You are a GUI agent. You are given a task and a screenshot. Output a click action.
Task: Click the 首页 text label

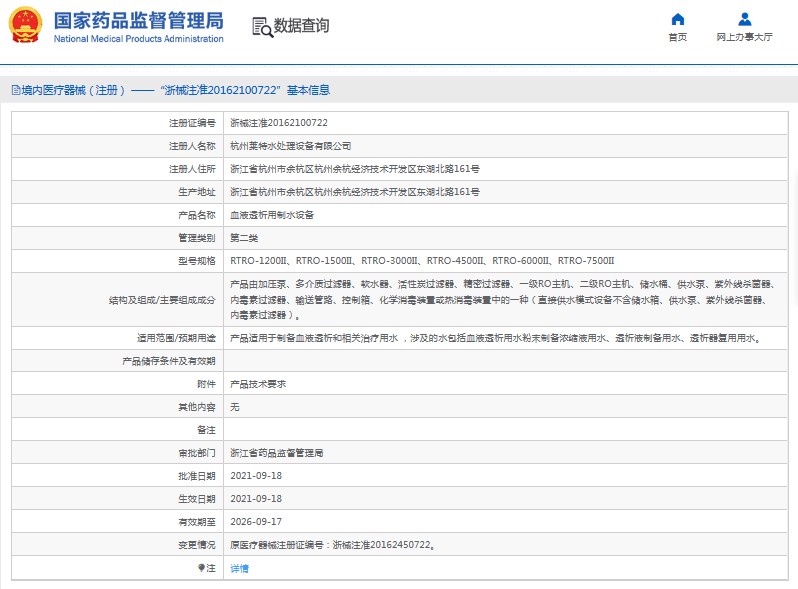click(x=677, y=37)
